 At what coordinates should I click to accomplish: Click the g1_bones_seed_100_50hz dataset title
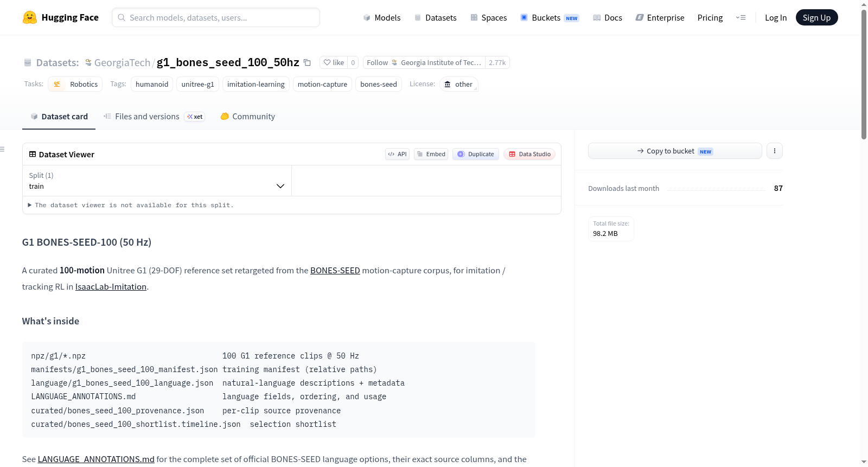[x=228, y=62]
